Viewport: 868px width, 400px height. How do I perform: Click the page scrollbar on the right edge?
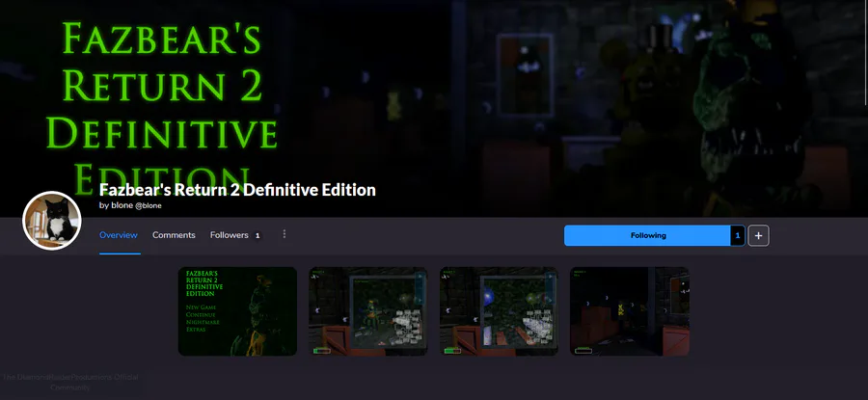865,53
